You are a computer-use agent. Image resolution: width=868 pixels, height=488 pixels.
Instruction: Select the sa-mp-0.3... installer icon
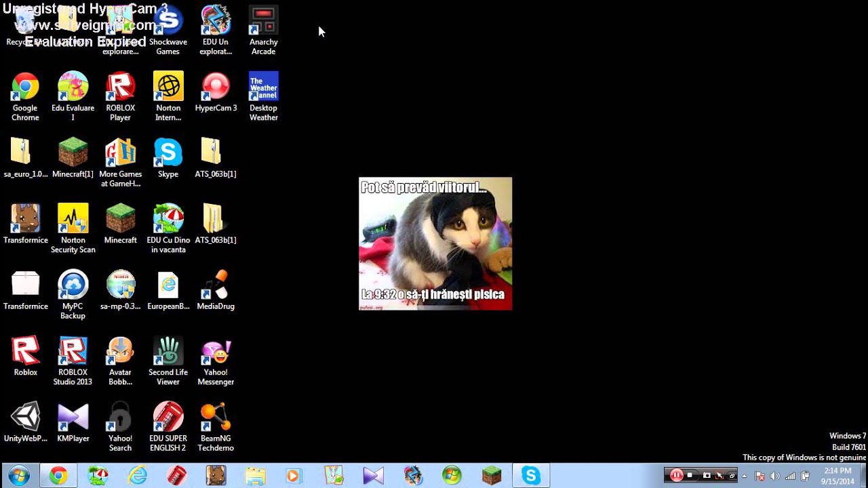[x=120, y=290]
